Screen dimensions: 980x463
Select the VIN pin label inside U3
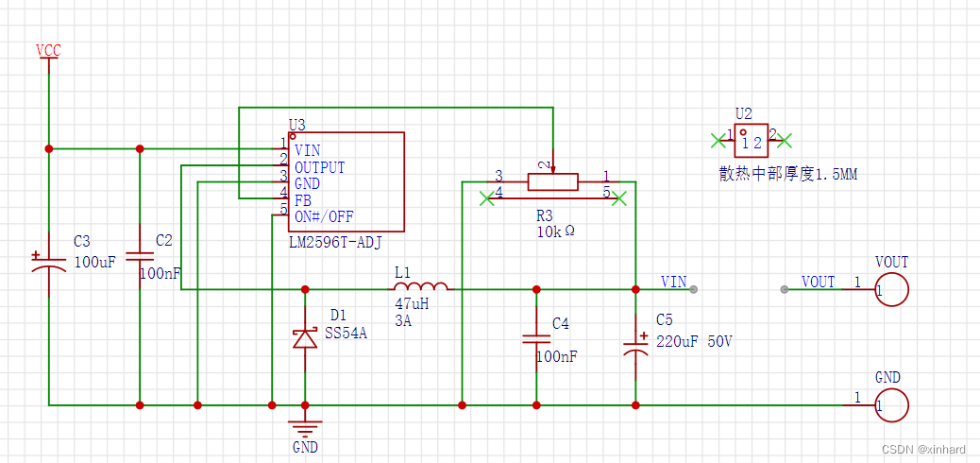(308, 151)
